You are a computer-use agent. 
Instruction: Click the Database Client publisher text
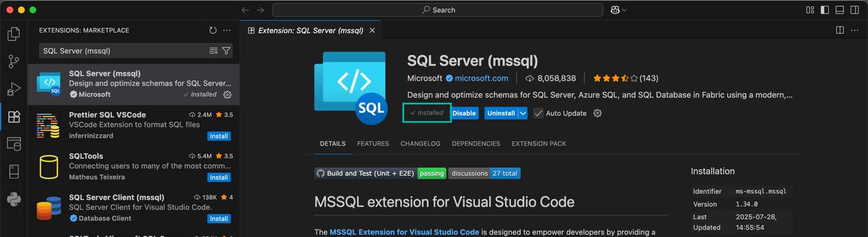(x=105, y=219)
